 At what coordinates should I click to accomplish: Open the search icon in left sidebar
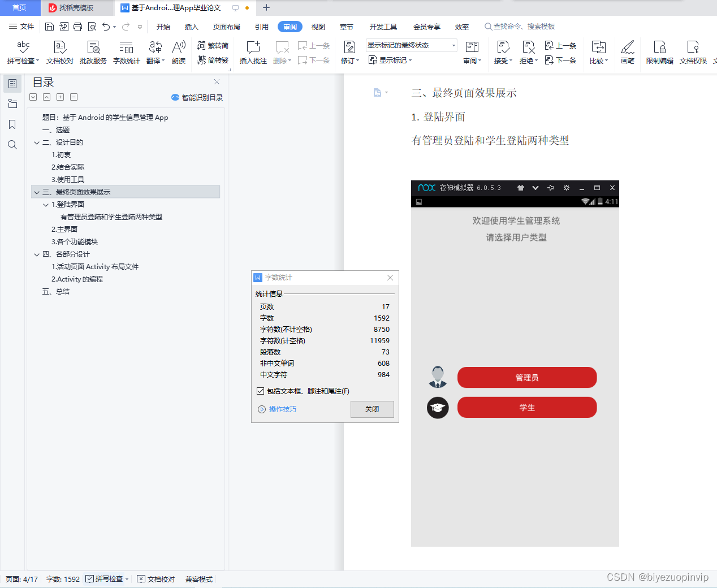click(x=12, y=145)
